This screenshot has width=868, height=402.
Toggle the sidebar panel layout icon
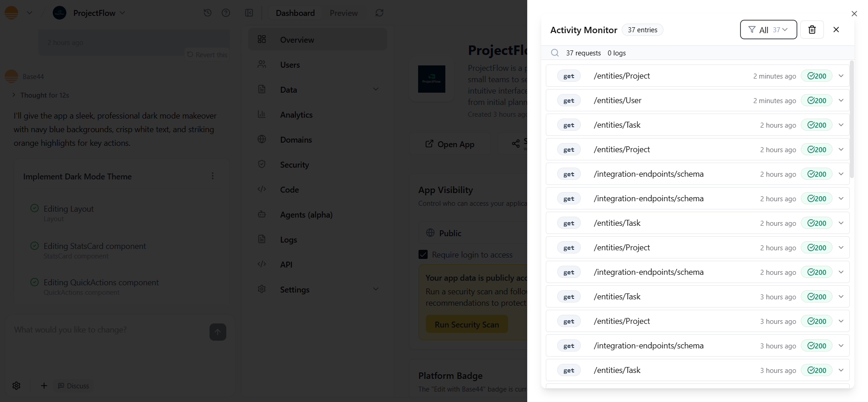point(249,13)
